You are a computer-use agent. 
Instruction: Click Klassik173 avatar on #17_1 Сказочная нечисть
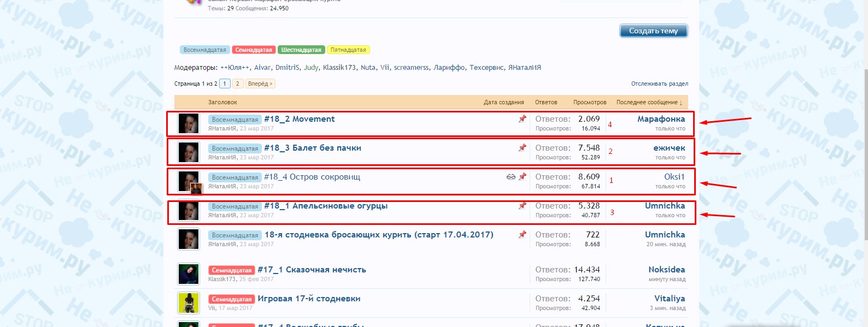pos(189,274)
